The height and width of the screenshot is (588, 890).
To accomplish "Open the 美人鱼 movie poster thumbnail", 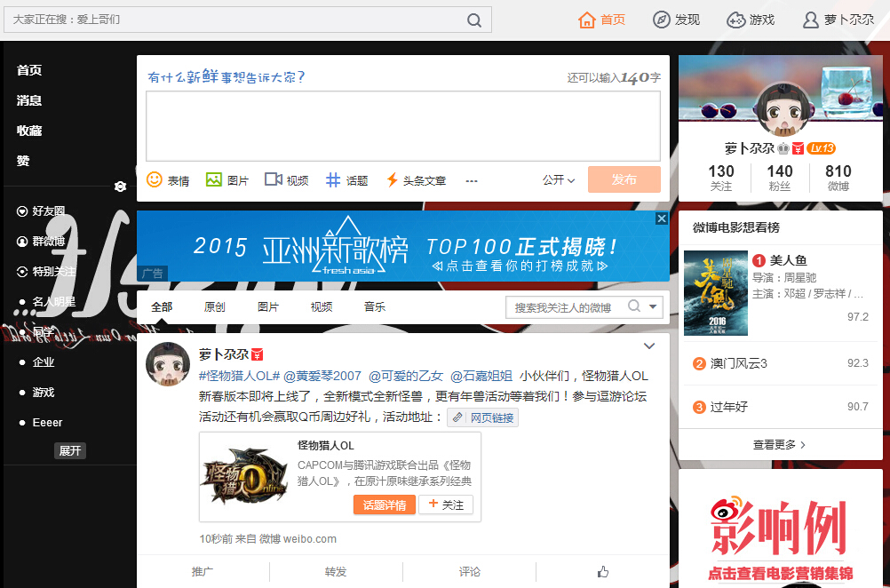I will click(715, 293).
